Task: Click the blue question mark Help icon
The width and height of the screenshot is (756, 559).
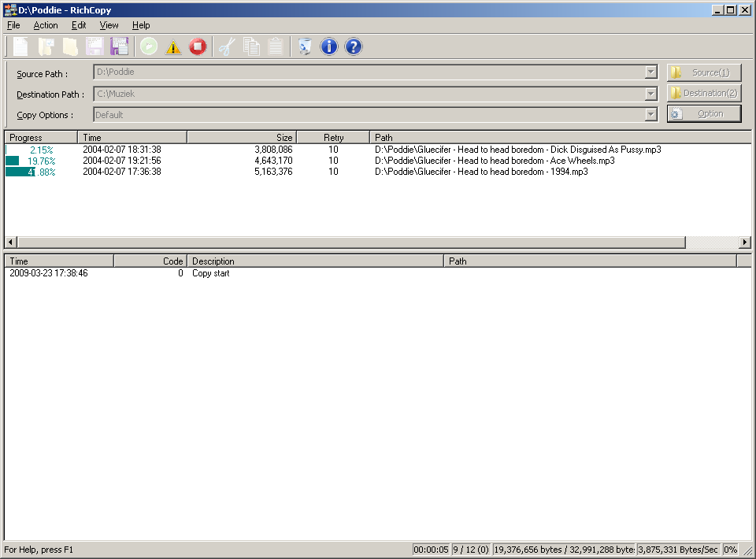Action: click(354, 46)
